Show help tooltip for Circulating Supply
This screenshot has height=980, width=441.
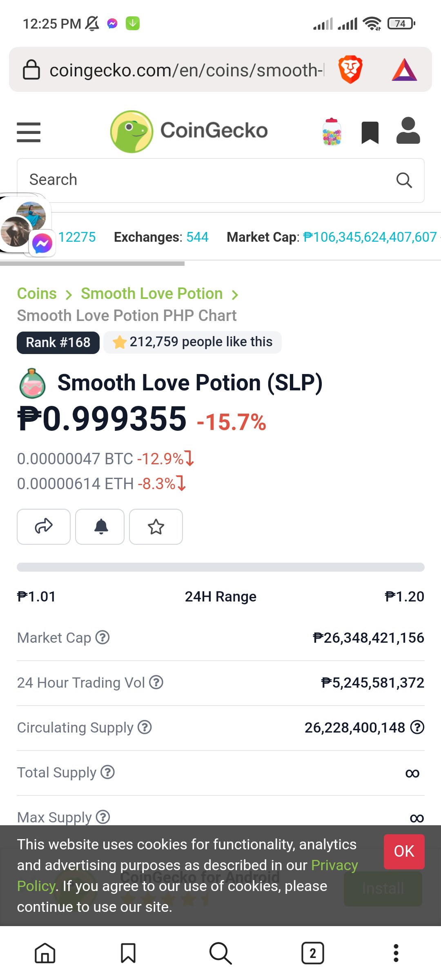click(x=145, y=727)
